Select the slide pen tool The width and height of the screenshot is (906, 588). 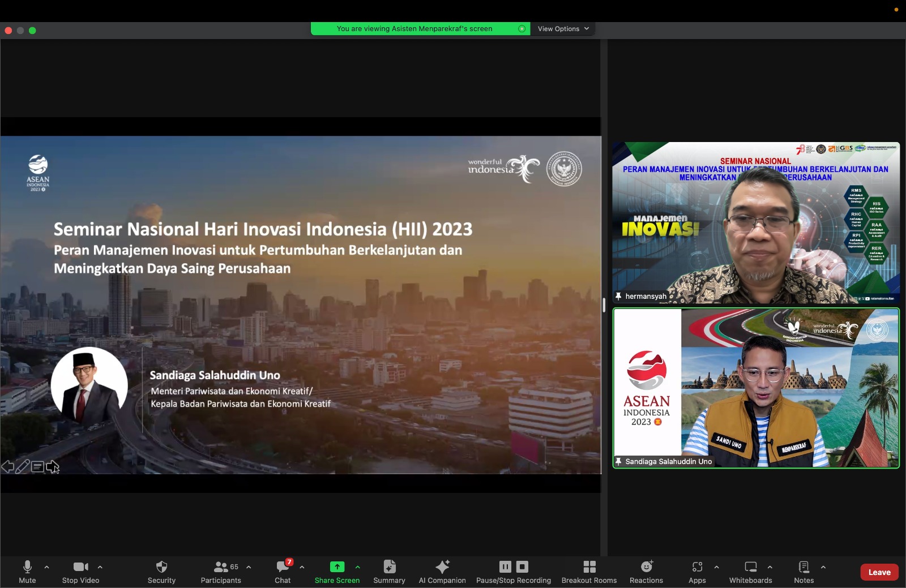(x=23, y=467)
